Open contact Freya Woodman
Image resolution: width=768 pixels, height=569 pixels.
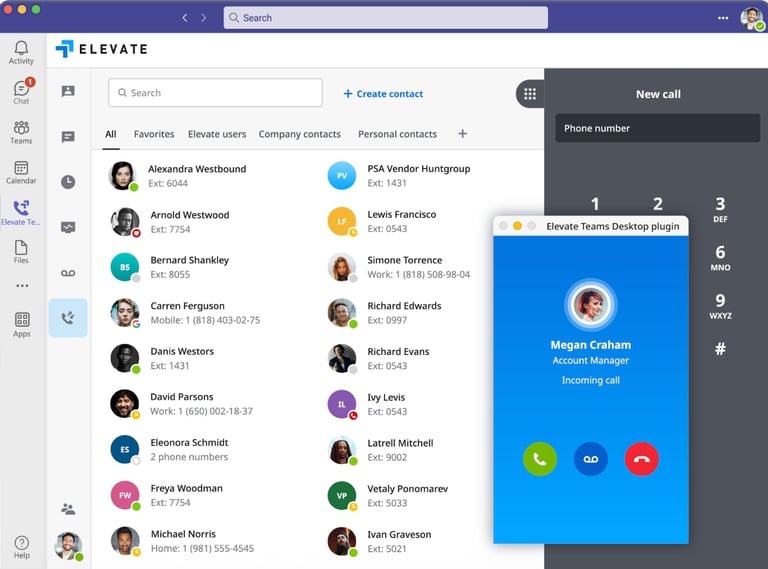(167, 495)
